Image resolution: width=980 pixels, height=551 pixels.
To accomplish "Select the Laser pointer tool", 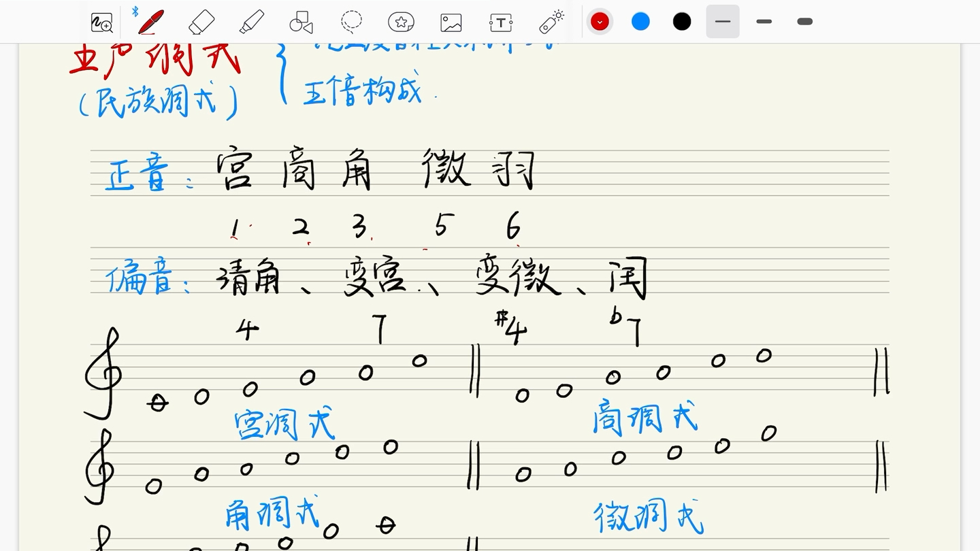I will click(x=551, y=22).
